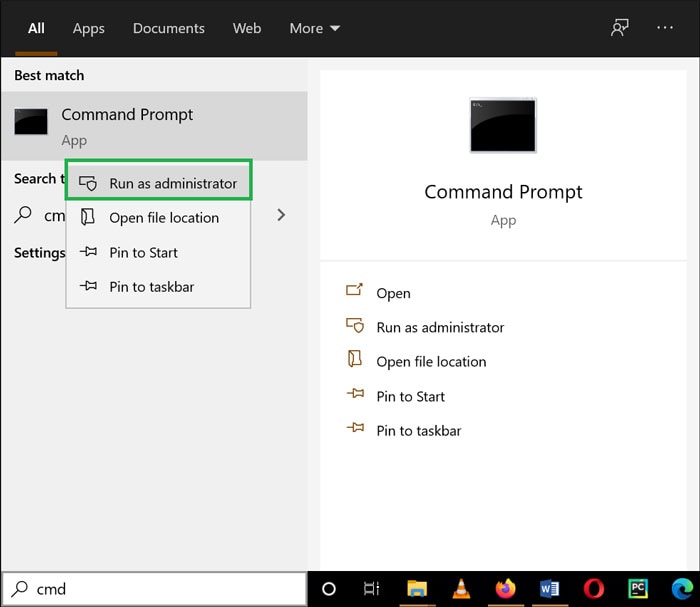Click the taskbar search box containing cmd
Screen dimensions: 700x607
(x=160, y=589)
